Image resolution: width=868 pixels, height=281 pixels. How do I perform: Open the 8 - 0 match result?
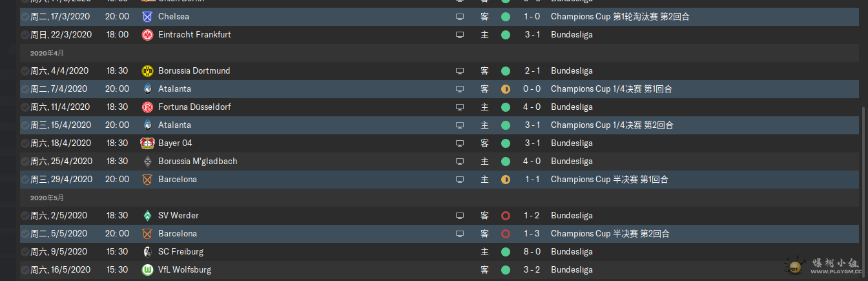[533, 251]
